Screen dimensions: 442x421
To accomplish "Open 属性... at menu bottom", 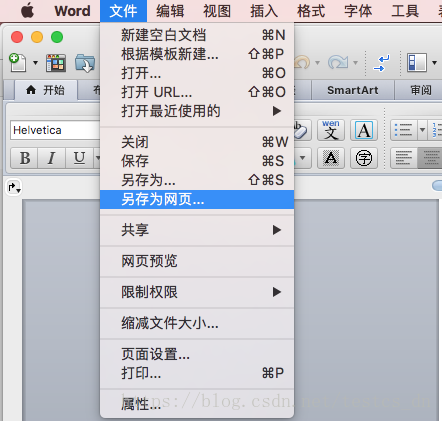I will point(197,404).
